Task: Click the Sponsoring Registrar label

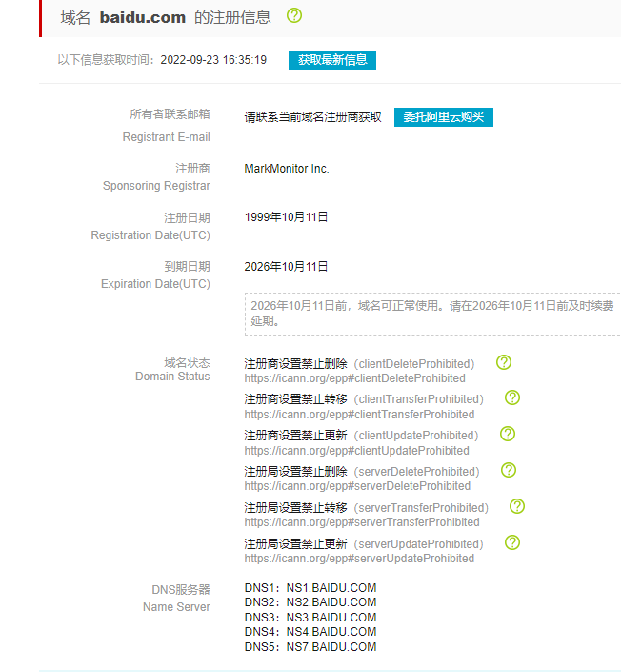Action: [x=156, y=186]
